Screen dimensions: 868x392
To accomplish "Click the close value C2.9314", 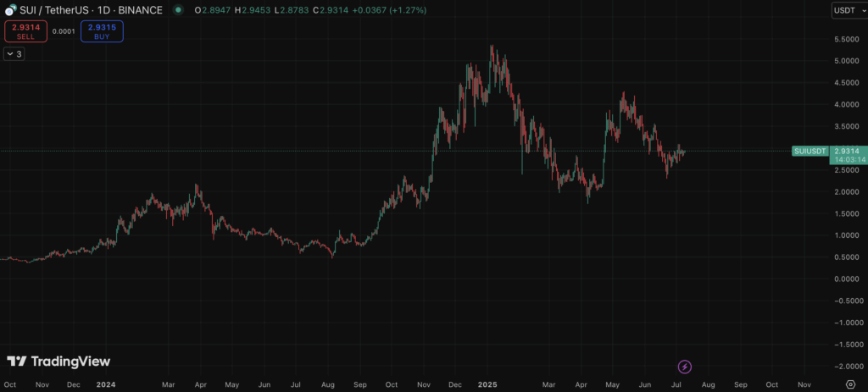I will (x=331, y=10).
